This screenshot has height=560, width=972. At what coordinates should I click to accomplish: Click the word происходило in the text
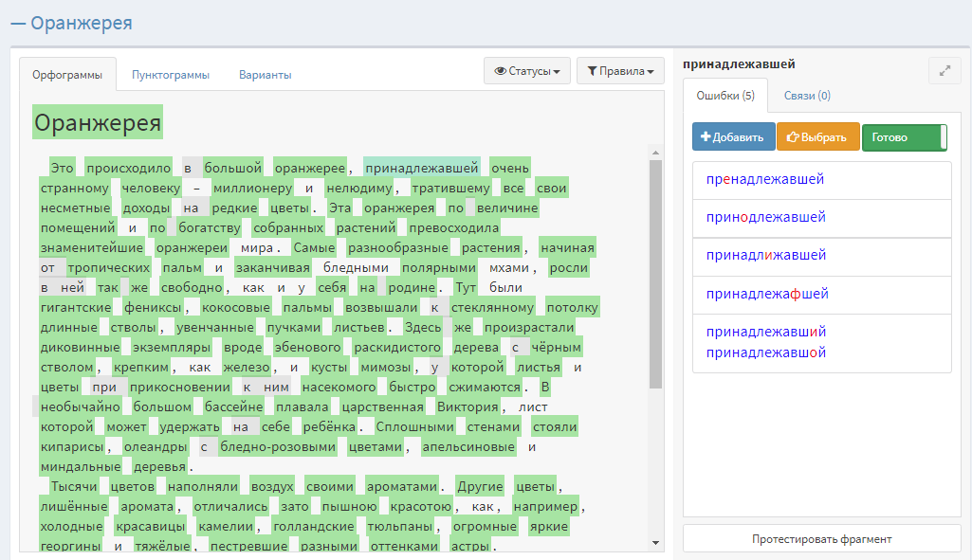click(128, 168)
